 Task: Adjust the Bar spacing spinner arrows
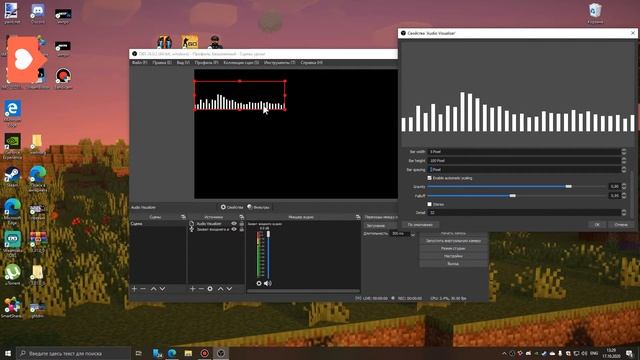coord(624,169)
